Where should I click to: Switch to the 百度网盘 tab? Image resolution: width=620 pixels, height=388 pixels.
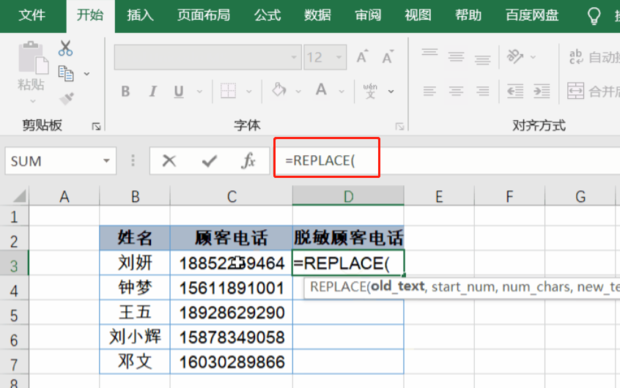(x=532, y=15)
